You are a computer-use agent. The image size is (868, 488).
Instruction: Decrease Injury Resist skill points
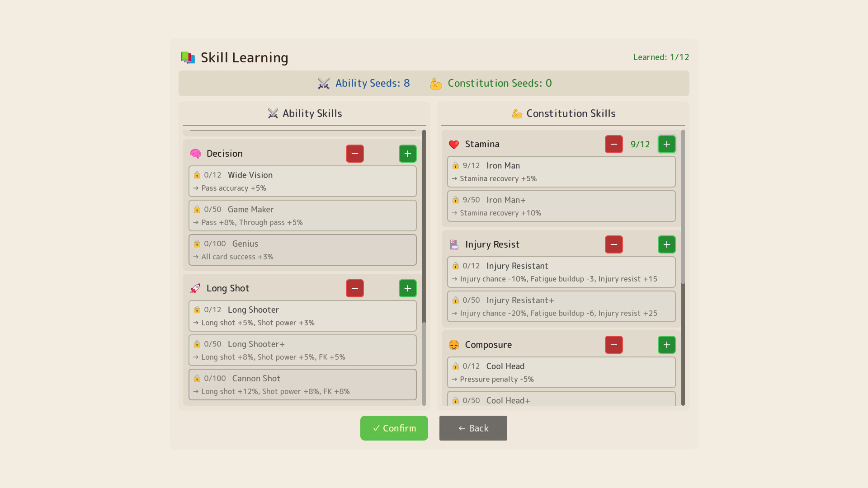click(613, 244)
